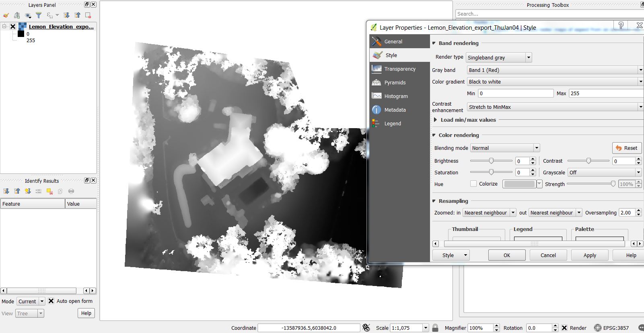Open the Legend tab in Layer Properties
Screen dimensions: 644x333
(400, 123)
